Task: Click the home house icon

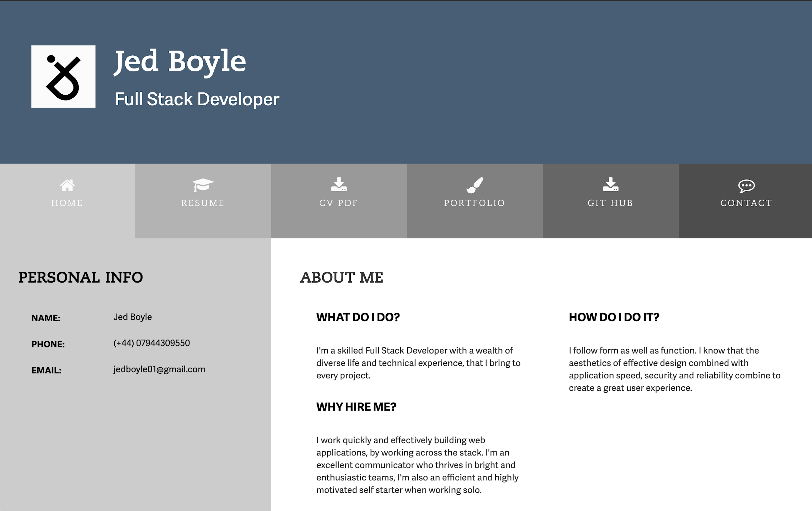Action: point(67,185)
